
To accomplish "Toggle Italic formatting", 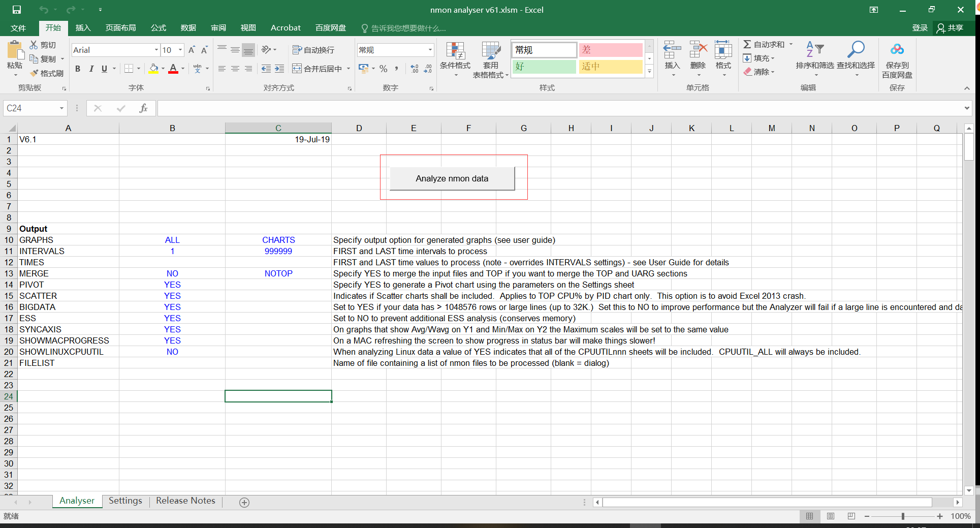I will [91, 69].
